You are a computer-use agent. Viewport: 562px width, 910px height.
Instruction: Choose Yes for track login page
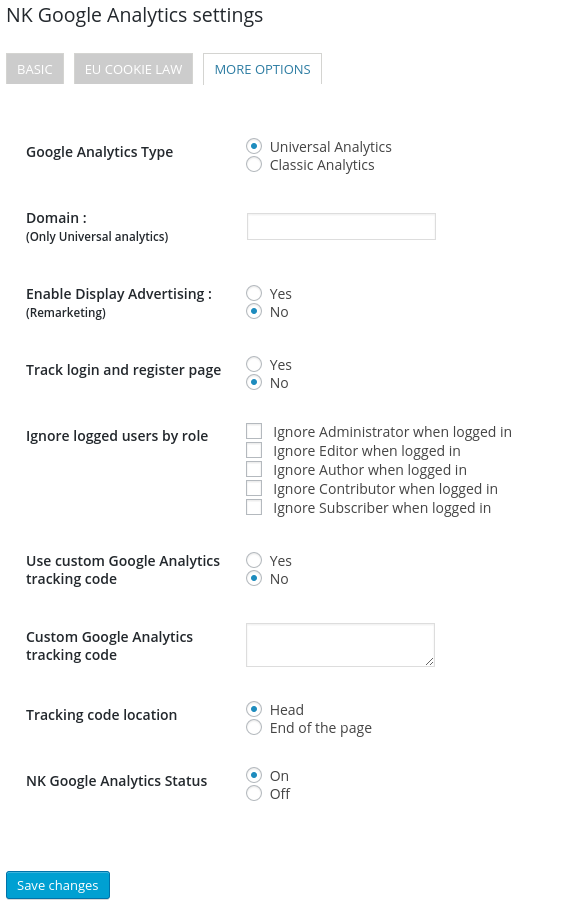pyautogui.click(x=254, y=364)
